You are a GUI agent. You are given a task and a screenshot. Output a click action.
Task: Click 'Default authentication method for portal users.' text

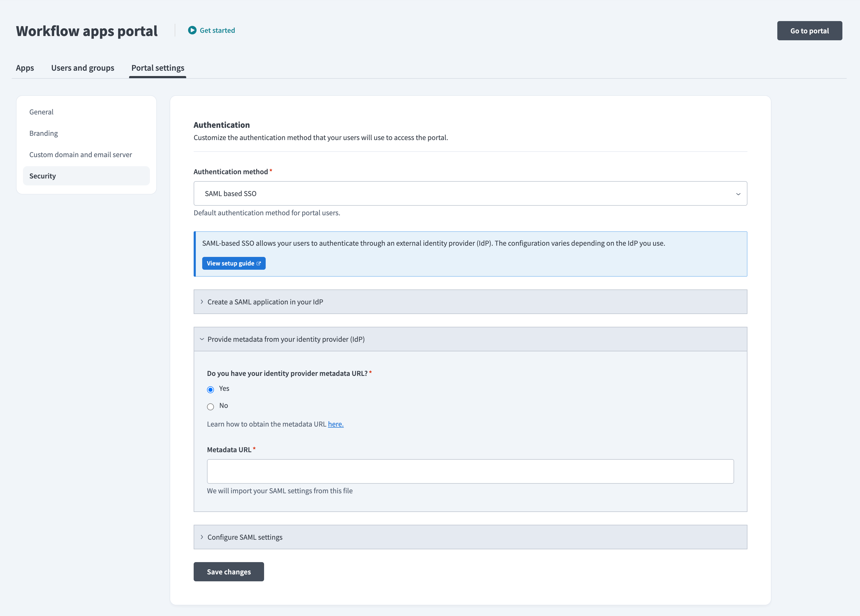tap(266, 213)
